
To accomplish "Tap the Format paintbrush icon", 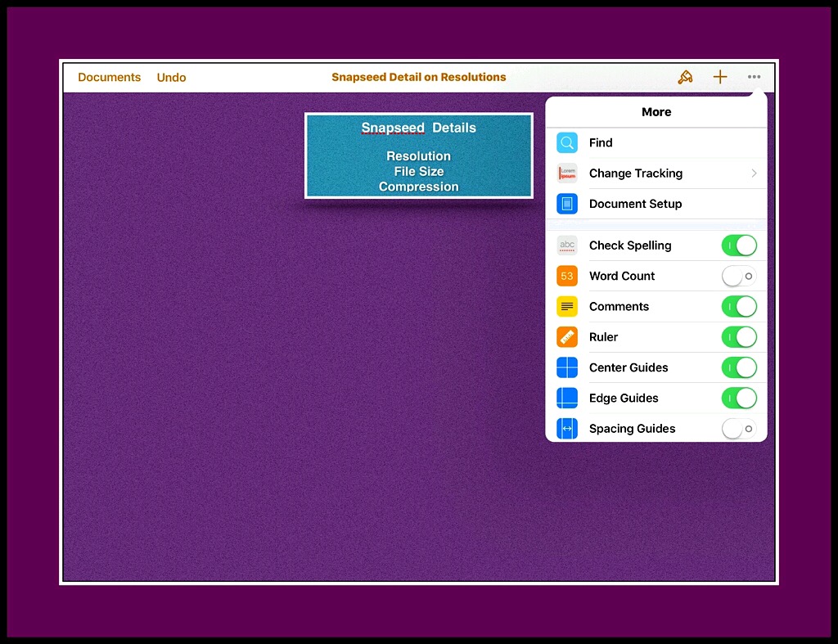I will tap(685, 77).
